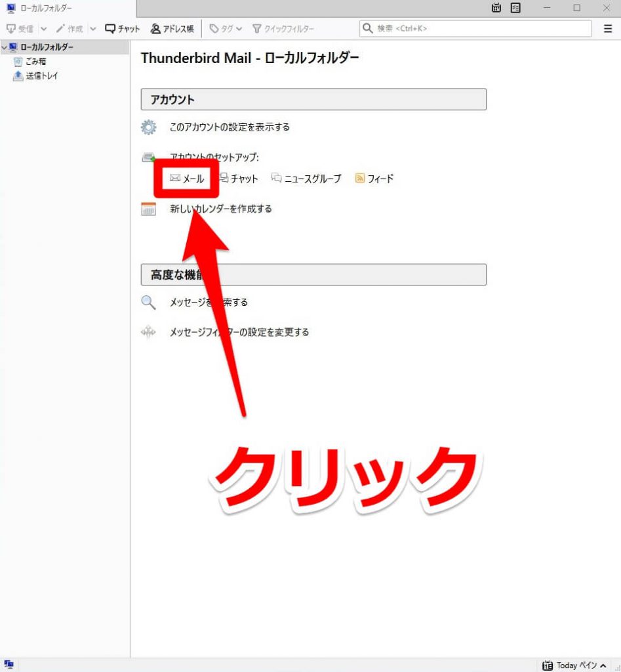Image resolution: width=621 pixels, height=672 pixels.
Task: Toggle the Quick Filter (クイックフィルター) button
Action: pyautogui.click(x=283, y=29)
